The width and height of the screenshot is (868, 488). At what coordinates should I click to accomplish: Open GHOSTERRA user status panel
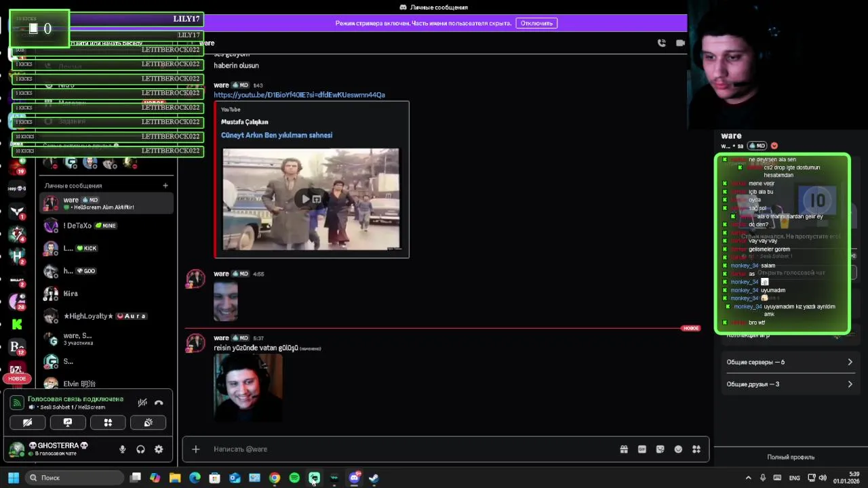coord(60,449)
